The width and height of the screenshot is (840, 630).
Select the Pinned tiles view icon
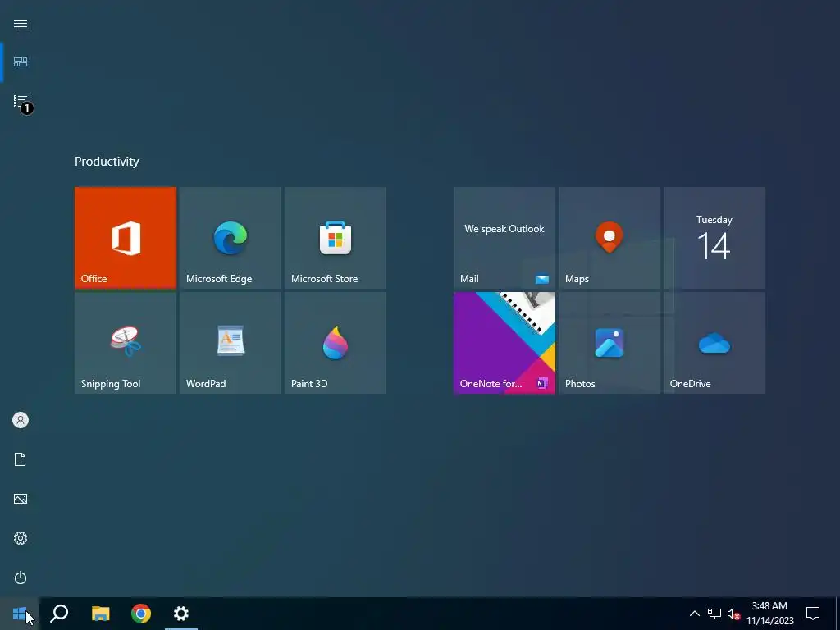coord(21,62)
